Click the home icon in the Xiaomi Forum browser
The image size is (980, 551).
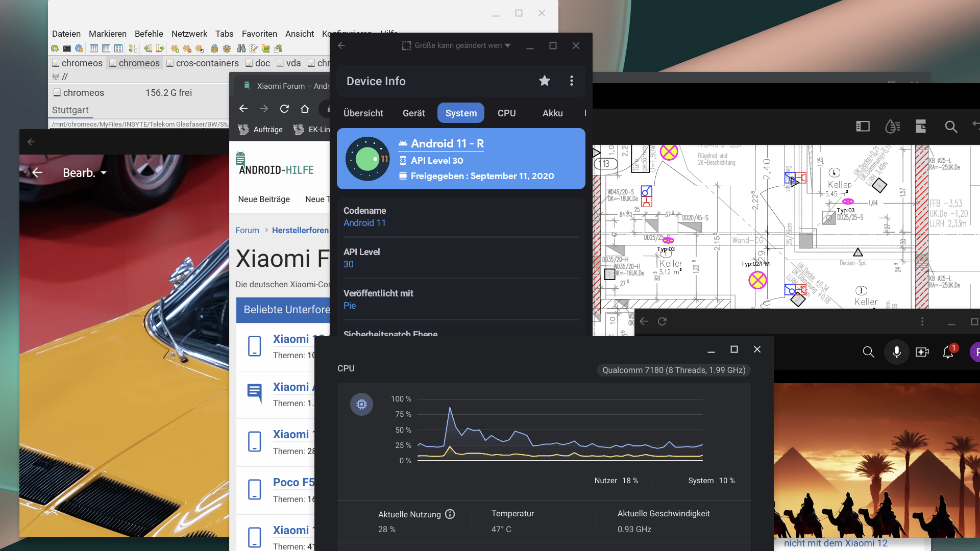305,109
